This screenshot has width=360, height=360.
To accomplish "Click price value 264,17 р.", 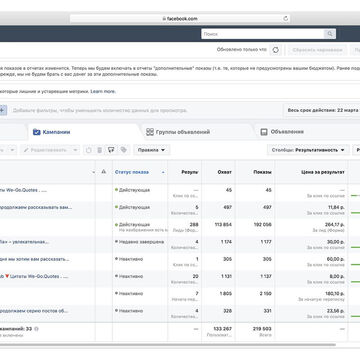I will click(x=335, y=225).
